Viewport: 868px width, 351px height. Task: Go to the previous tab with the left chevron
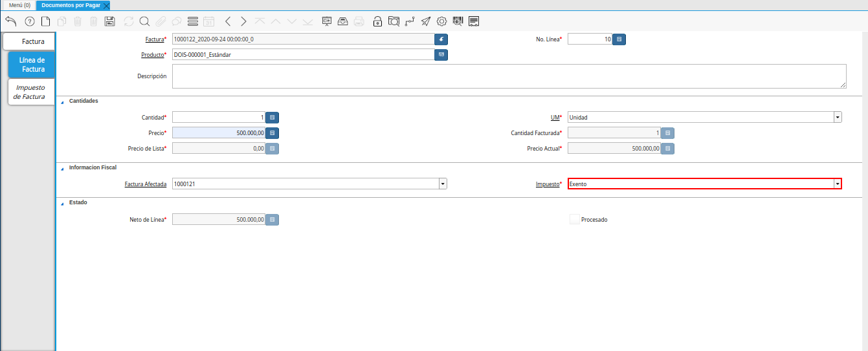pyautogui.click(x=228, y=21)
